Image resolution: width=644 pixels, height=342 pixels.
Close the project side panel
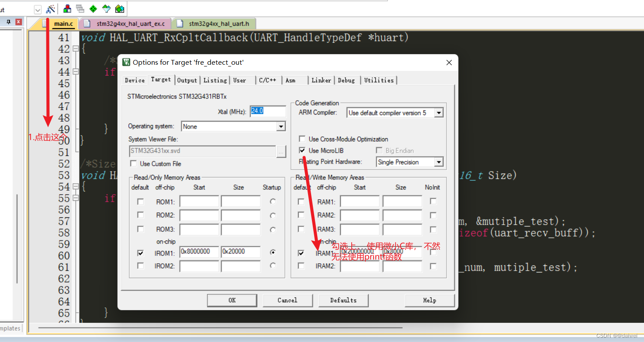coord(18,22)
